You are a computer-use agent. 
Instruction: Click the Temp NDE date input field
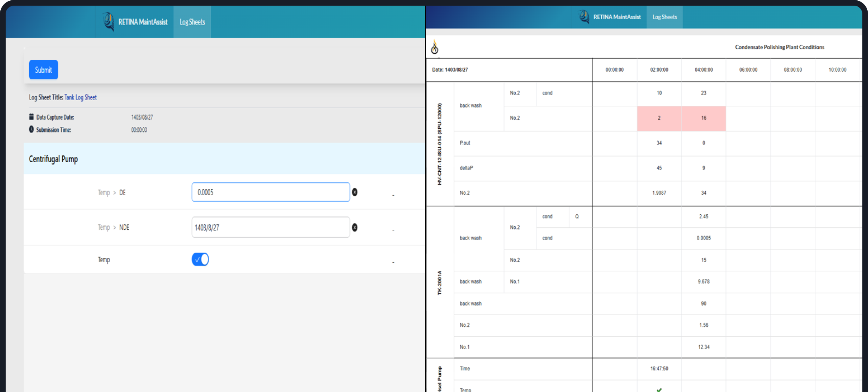click(x=270, y=227)
